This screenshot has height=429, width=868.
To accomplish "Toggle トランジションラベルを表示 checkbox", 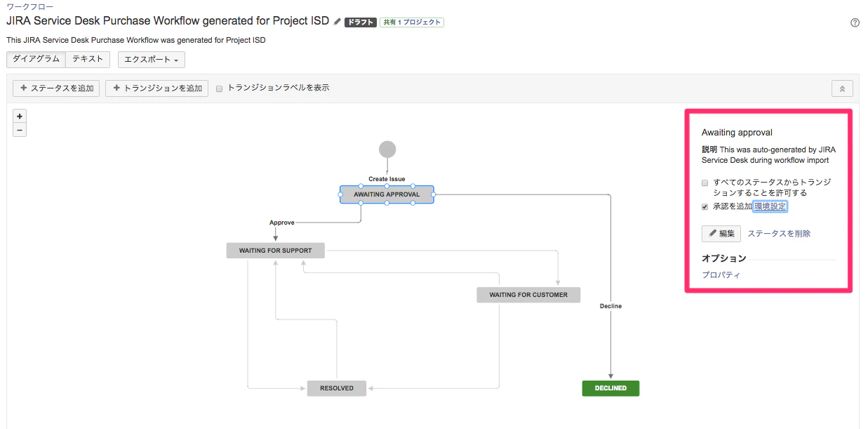I will pyautogui.click(x=220, y=88).
